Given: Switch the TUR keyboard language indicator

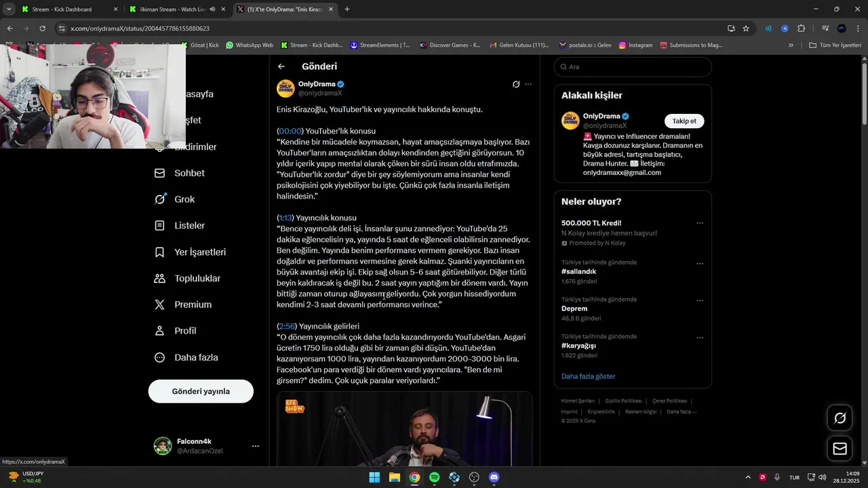Looking at the screenshot, I should pyautogui.click(x=794, y=477).
